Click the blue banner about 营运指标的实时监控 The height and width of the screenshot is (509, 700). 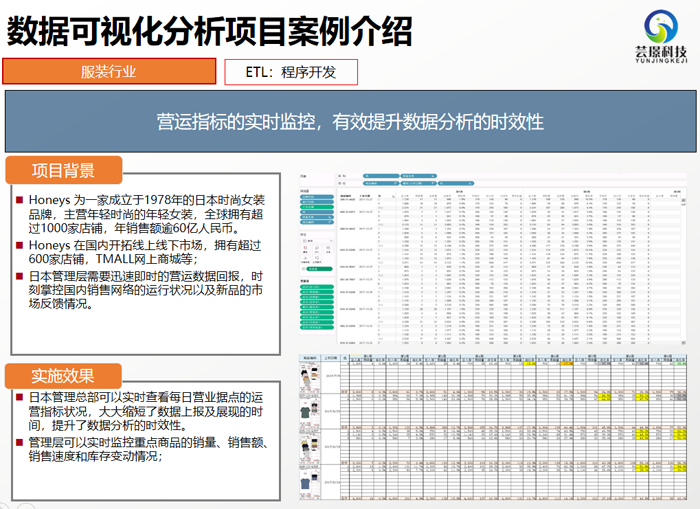click(350, 121)
